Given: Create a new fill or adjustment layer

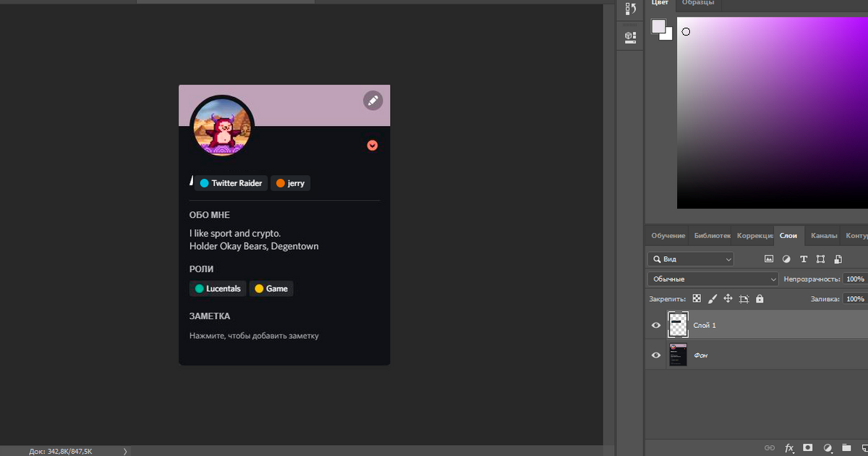Looking at the screenshot, I should point(827,448).
